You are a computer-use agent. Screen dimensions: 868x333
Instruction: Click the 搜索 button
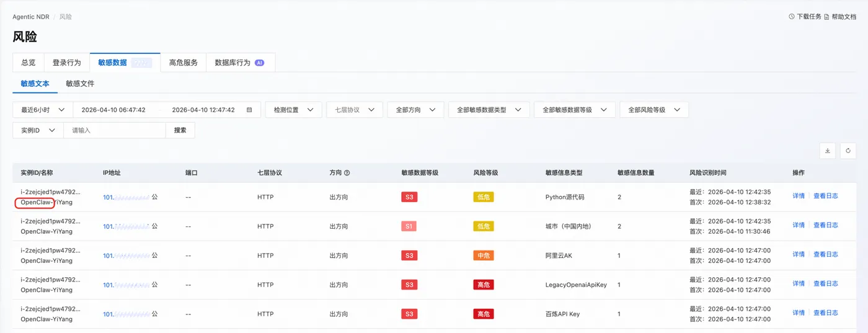180,130
